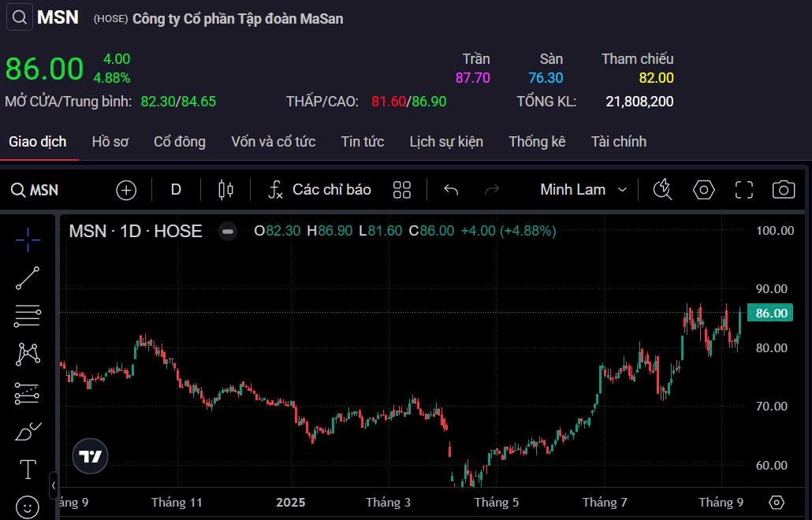Take a chart snapshot with camera icon
Viewport: 812px width, 520px height.
pyautogui.click(x=784, y=190)
